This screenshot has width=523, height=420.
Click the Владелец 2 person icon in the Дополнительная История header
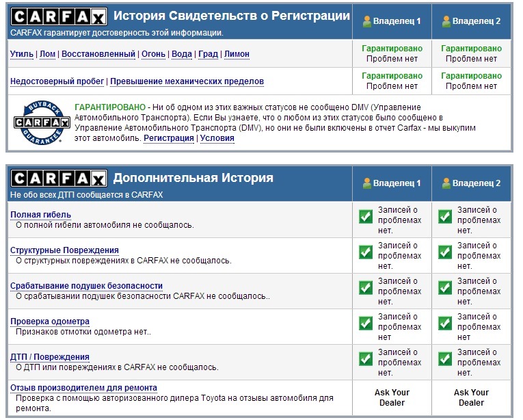point(446,183)
